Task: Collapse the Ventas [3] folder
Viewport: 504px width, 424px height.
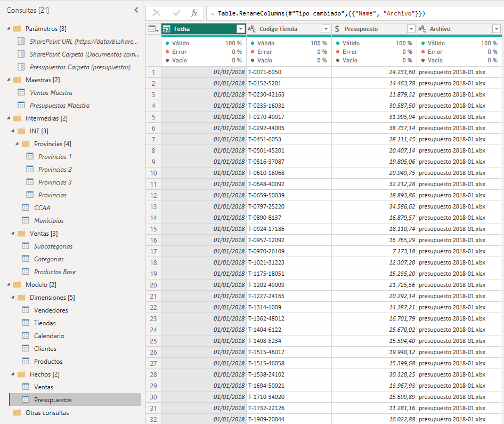Action: pyautogui.click(x=13, y=233)
